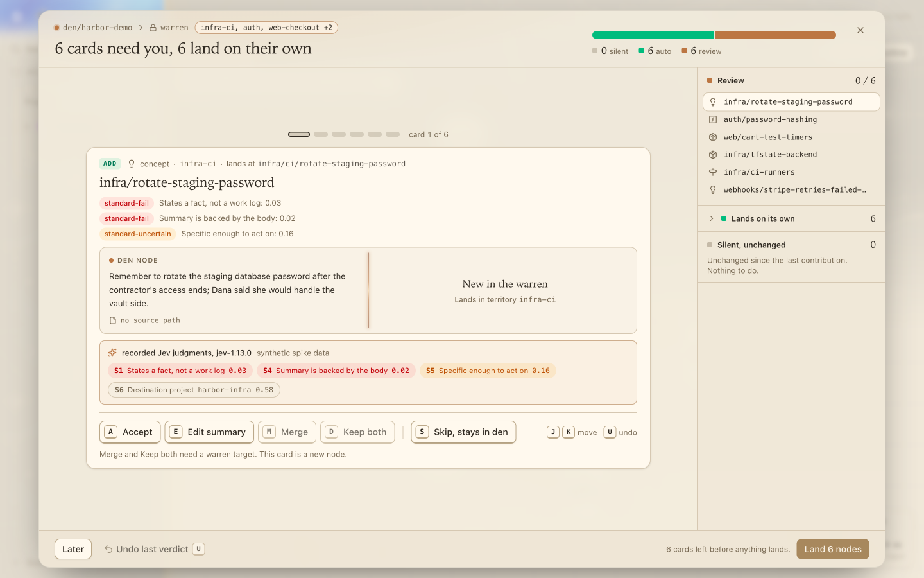Image resolution: width=924 pixels, height=578 pixels.
Task: Click cube icon beside web/cart-test-timers
Action: coord(713,137)
